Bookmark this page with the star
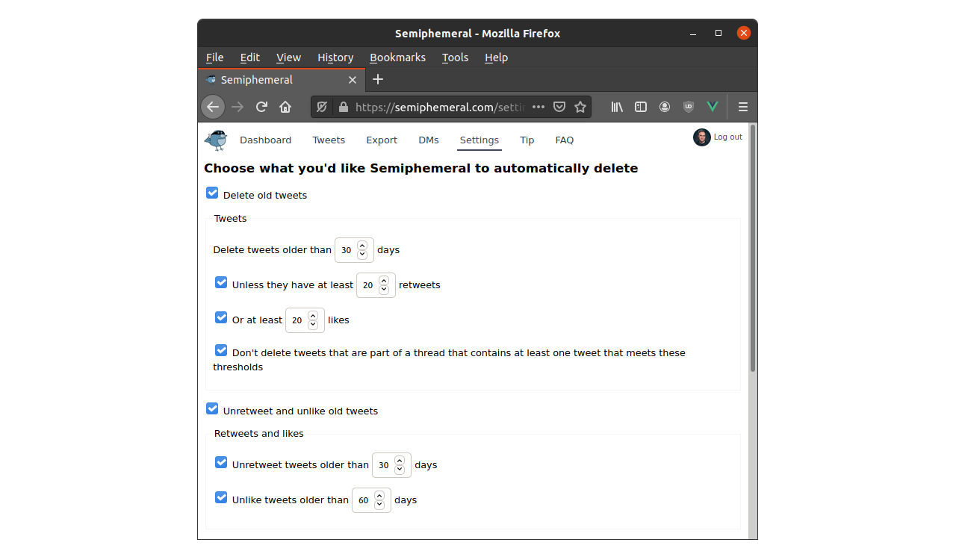The width and height of the screenshot is (956, 560). pos(580,107)
